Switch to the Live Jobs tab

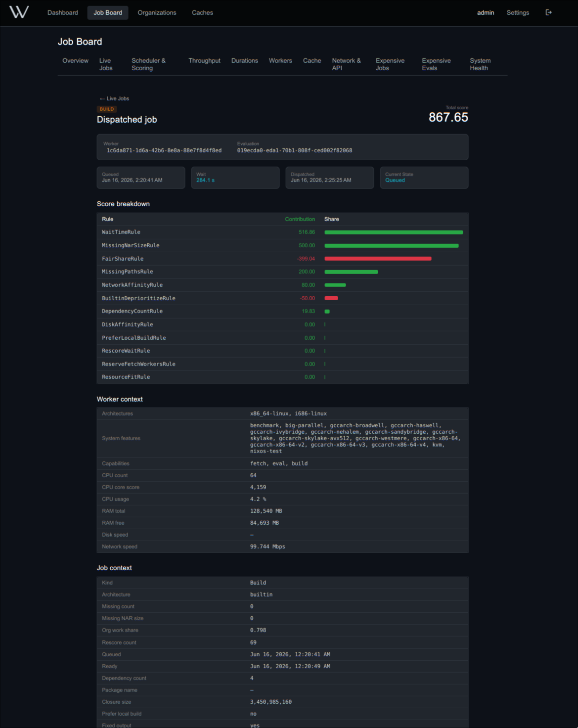[106, 64]
